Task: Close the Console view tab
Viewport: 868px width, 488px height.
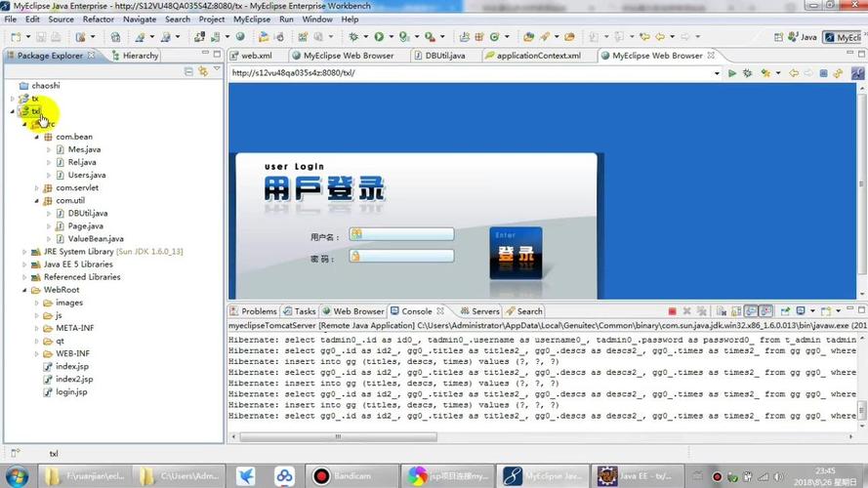Action: coord(440,311)
